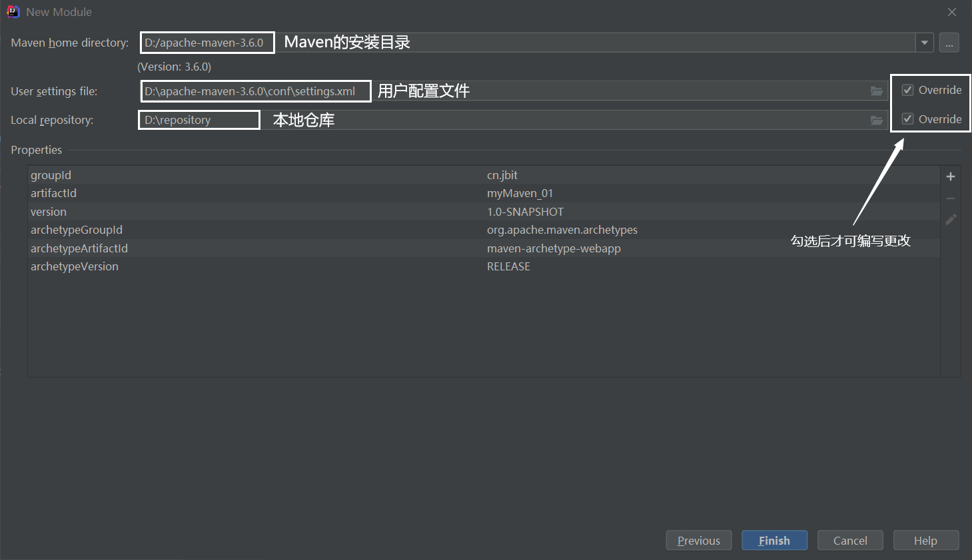Viewport: 972px width, 560px height.
Task: Select the archetypeVersion property row
Action: click(x=484, y=266)
